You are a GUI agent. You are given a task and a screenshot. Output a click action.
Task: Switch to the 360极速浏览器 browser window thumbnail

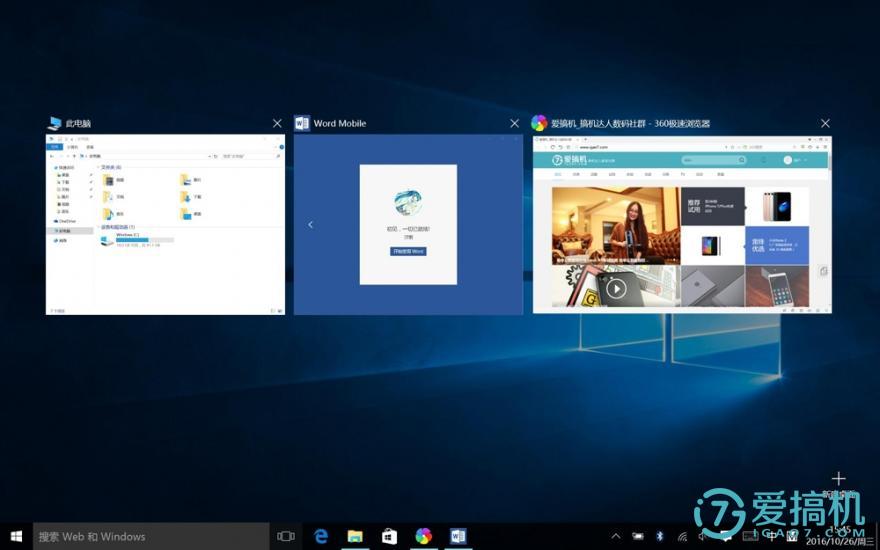(682, 224)
